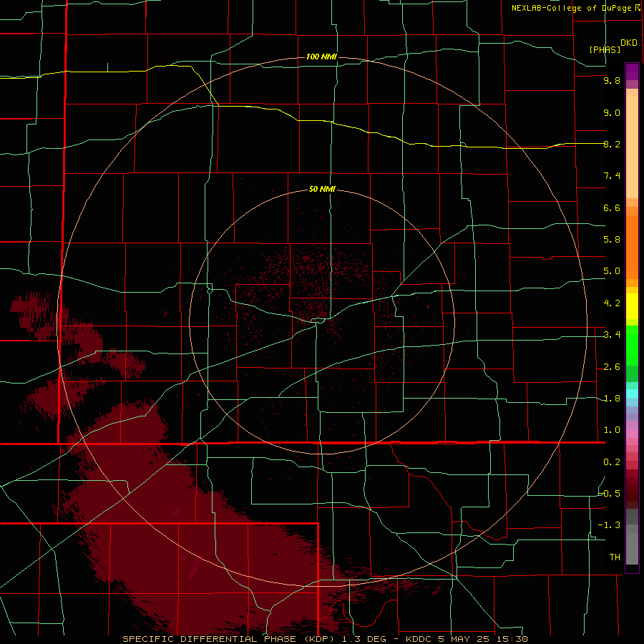Click the 100 NMI range ring label
The height and width of the screenshot is (644, 644).
[x=321, y=57]
